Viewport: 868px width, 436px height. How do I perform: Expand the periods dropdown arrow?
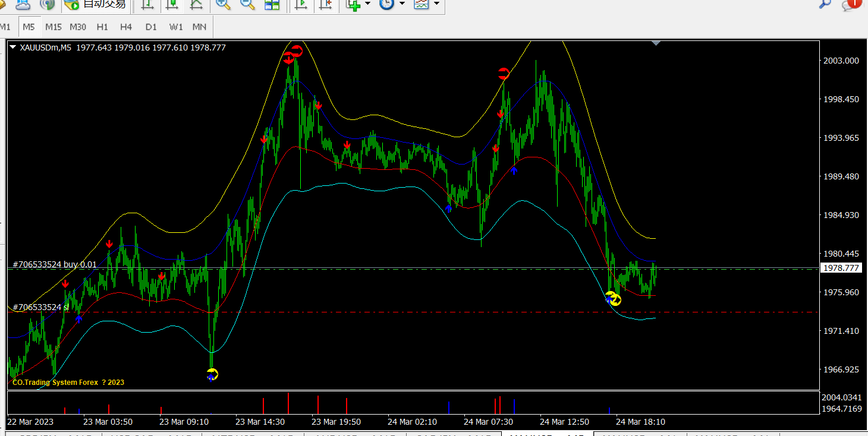click(x=402, y=4)
